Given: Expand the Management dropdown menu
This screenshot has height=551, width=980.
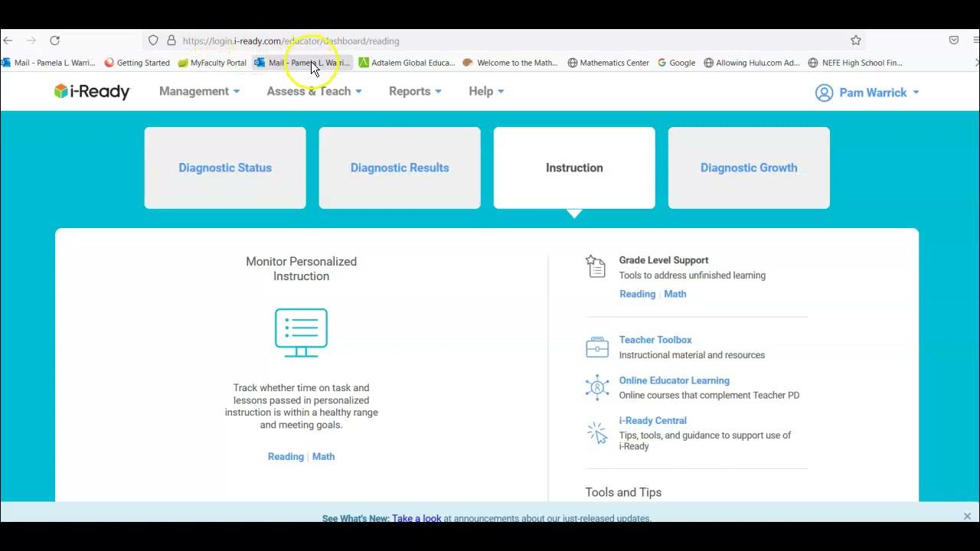Looking at the screenshot, I should click(200, 91).
